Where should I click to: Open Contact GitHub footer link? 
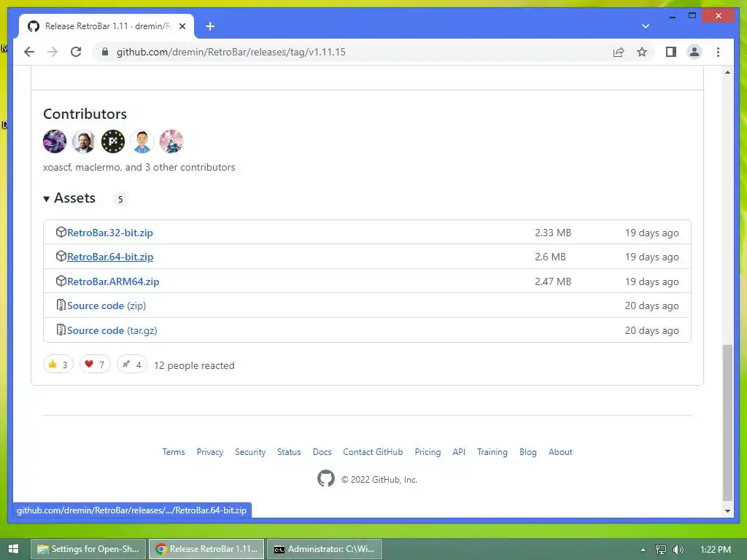click(x=373, y=452)
